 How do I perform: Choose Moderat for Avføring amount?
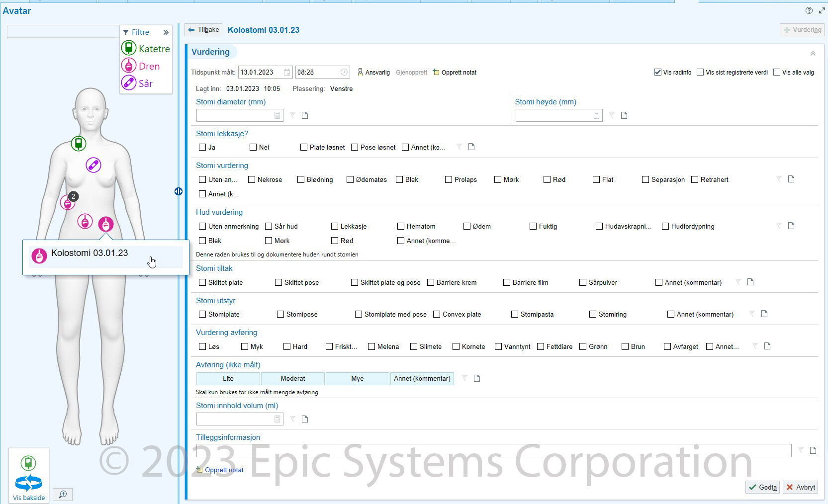pos(292,379)
